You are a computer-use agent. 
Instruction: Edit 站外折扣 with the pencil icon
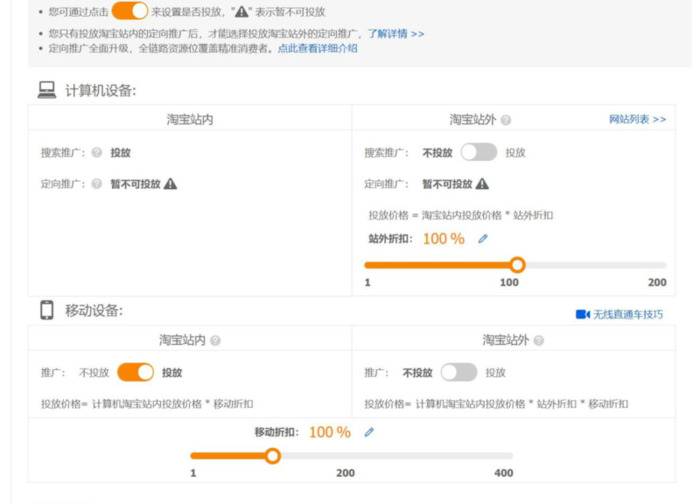click(483, 239)
